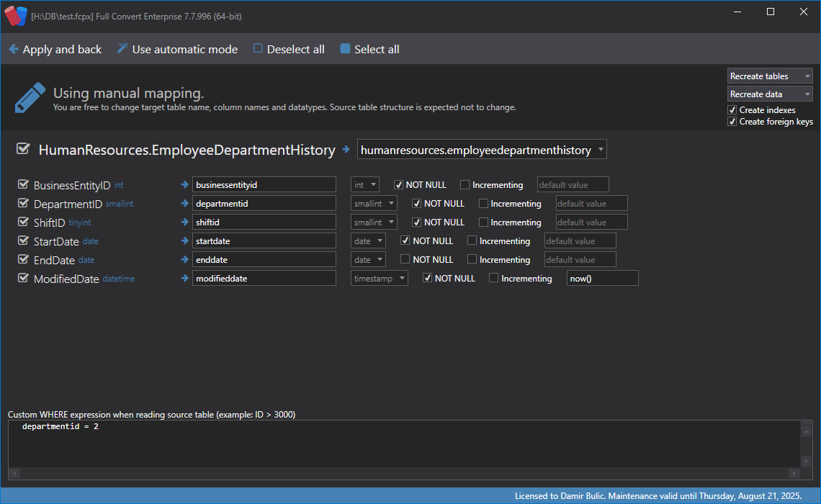Enable Incrementing for businessentityid column
Screen dimensions: 821x504
click(465, 185)
